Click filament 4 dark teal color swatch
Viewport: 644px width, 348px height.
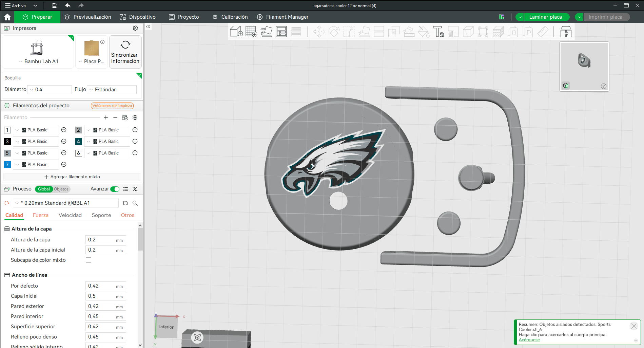[x=79, y=142]
